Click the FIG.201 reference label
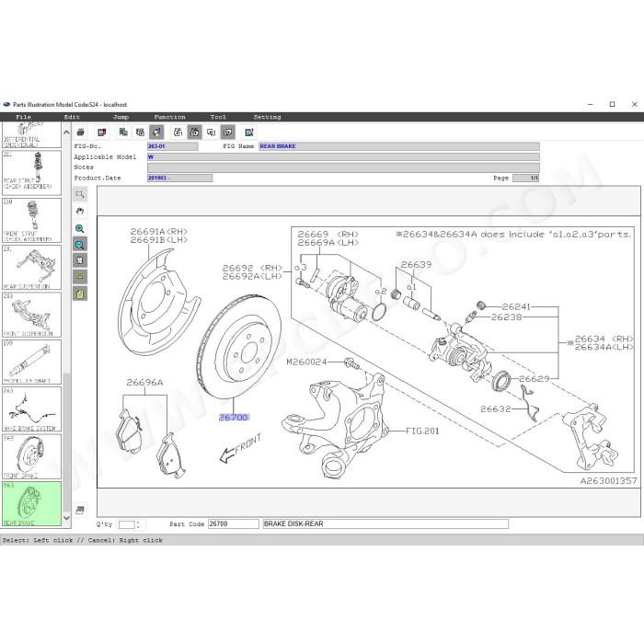 point(422,431)
